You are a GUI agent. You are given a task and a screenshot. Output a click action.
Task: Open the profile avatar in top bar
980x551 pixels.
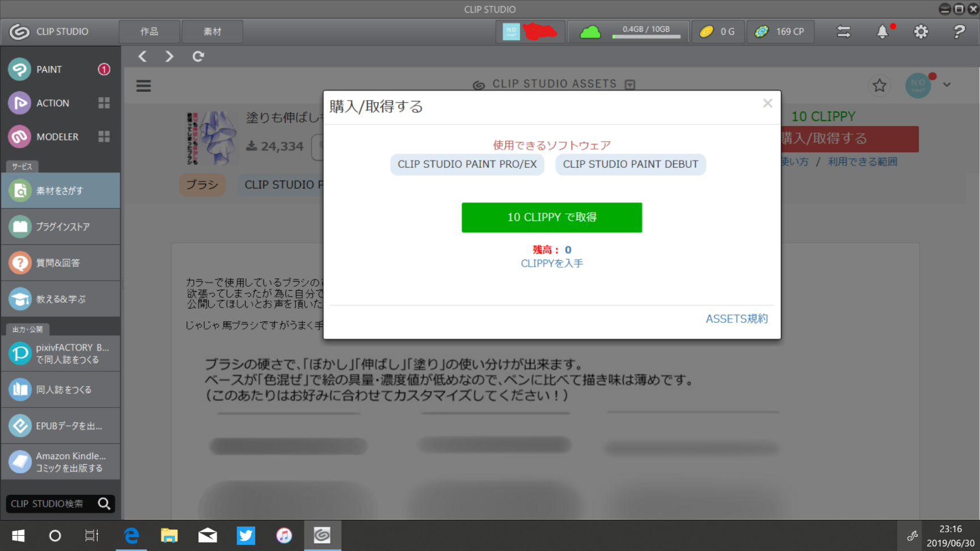coord(511,32)
